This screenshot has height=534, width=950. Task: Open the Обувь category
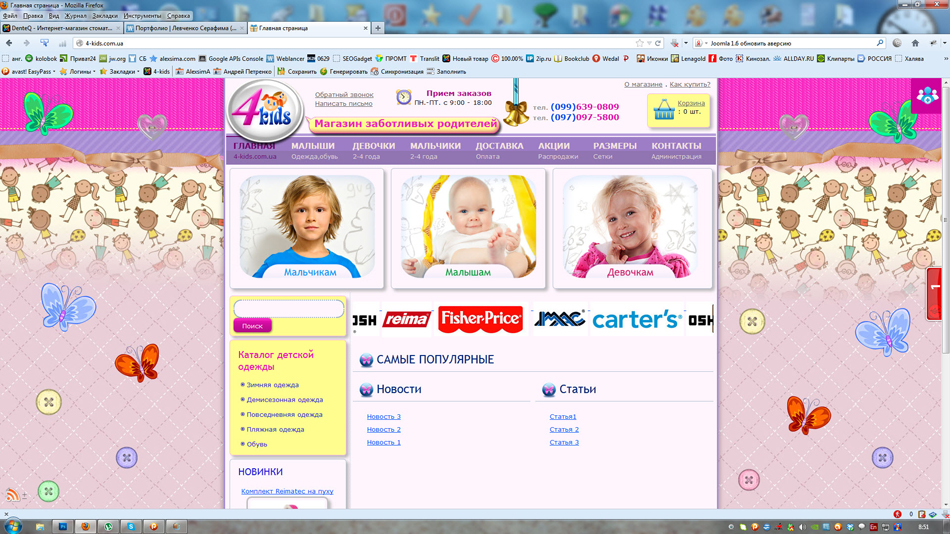[256, 444]
